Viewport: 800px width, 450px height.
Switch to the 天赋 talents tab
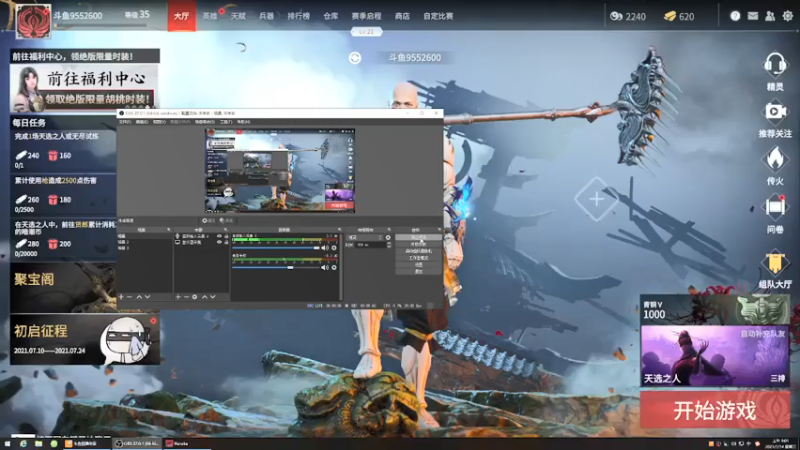tap(238, 16)
